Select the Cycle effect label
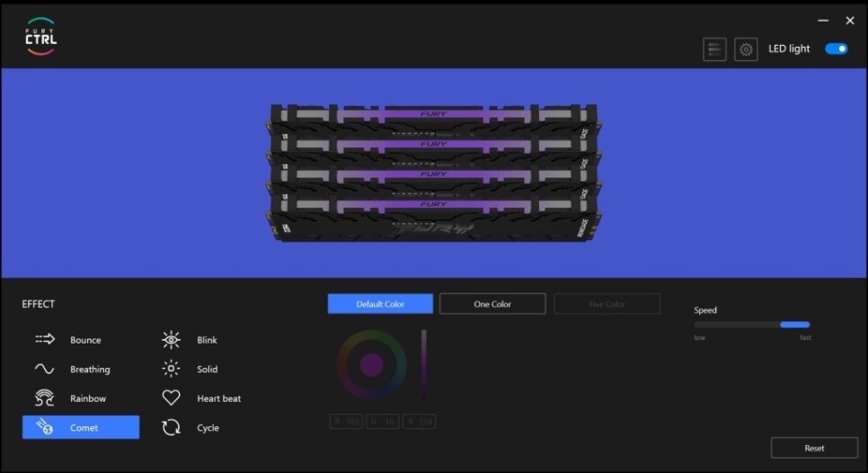Viewport: 868px width, 473px height. click(208, 427)
